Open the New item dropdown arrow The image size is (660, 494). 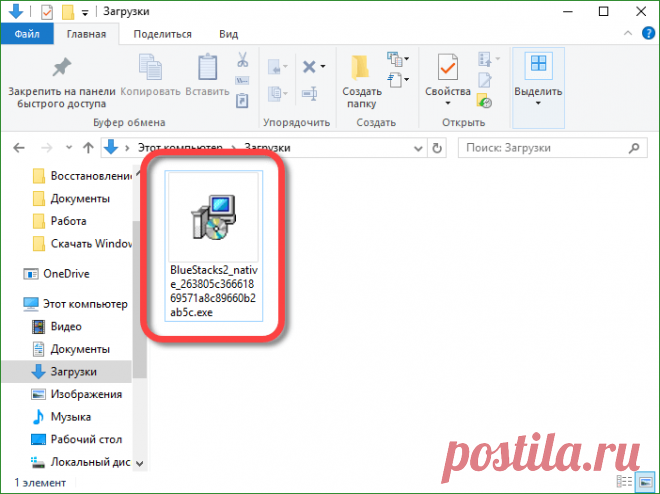click(407, 59)
